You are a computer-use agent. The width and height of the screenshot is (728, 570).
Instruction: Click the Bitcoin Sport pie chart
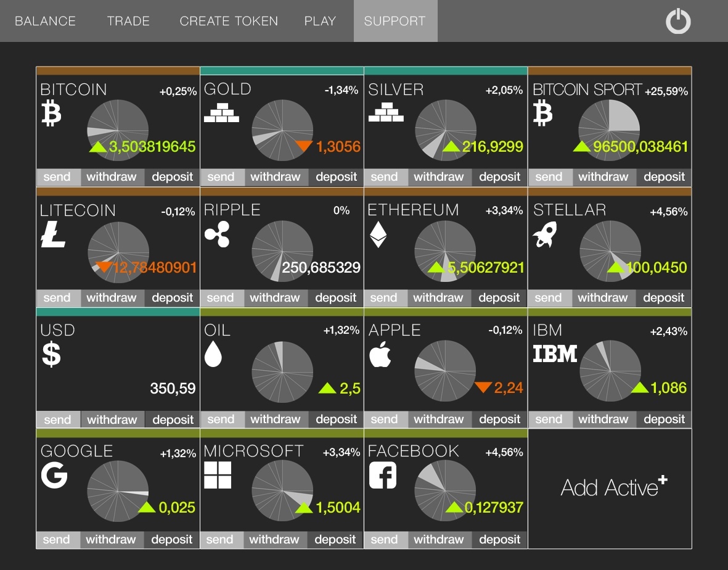609,130
